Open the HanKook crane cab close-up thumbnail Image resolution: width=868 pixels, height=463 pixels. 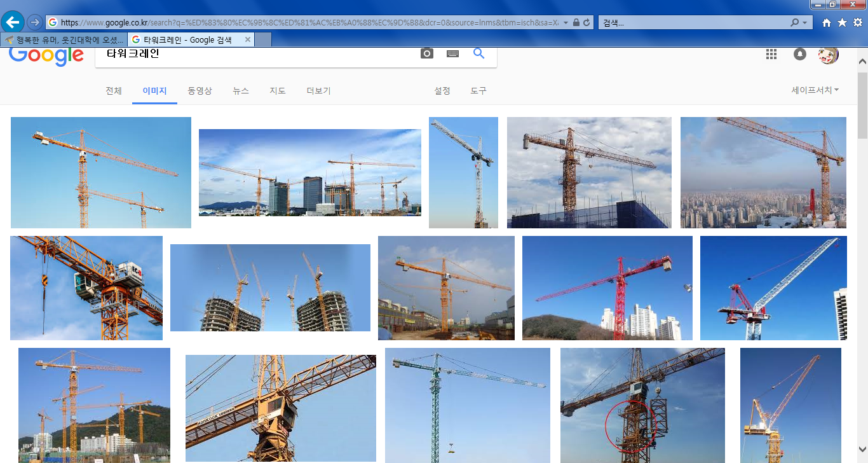click(281, 408)
